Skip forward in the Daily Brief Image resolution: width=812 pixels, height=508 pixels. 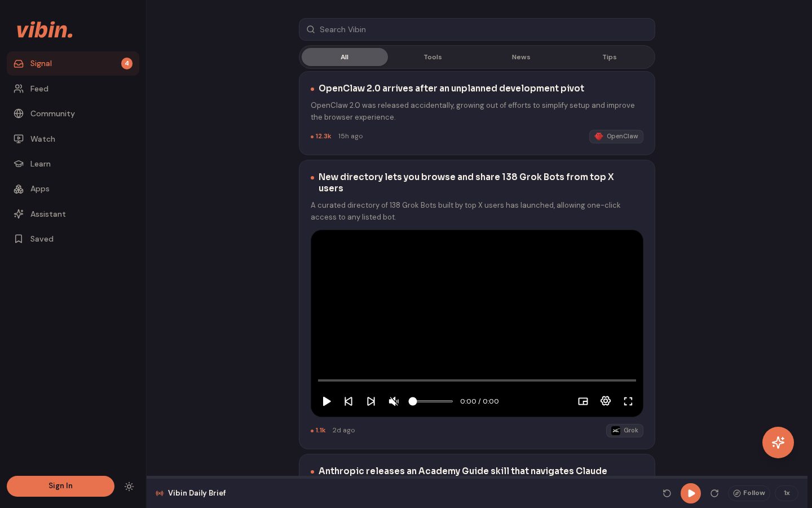(714, 493)
